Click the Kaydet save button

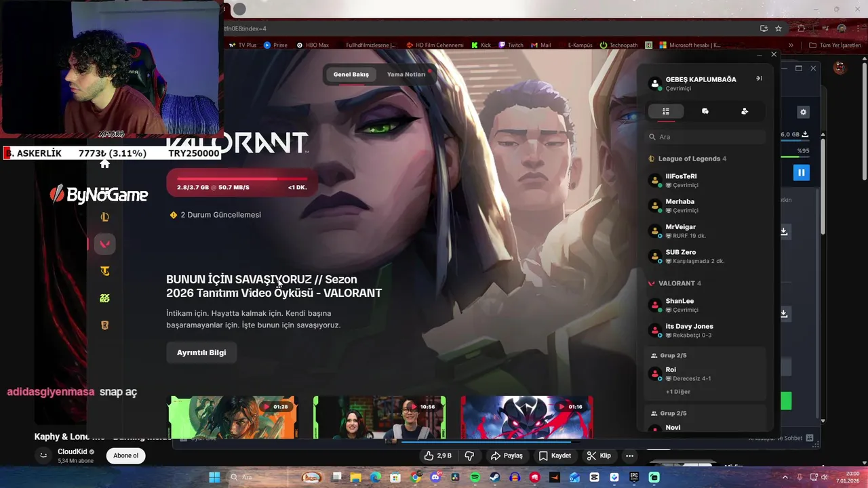[x=555, y=455]
